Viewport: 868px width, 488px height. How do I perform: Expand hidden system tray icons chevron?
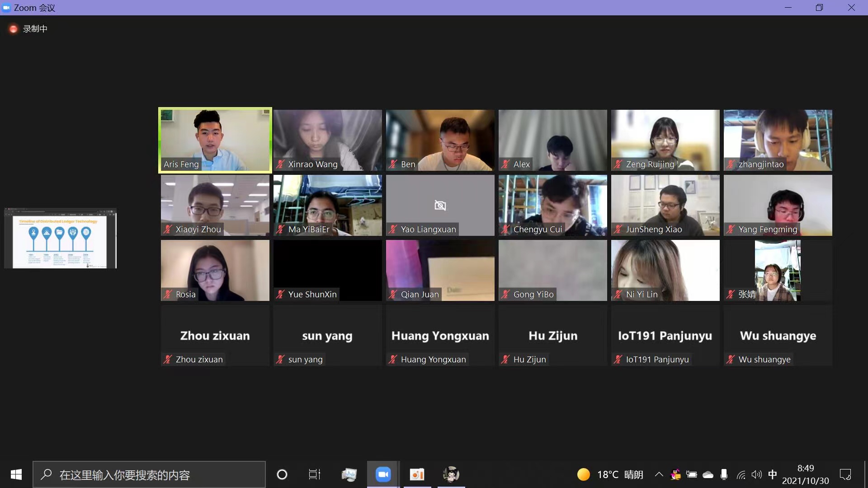(659, 474)
